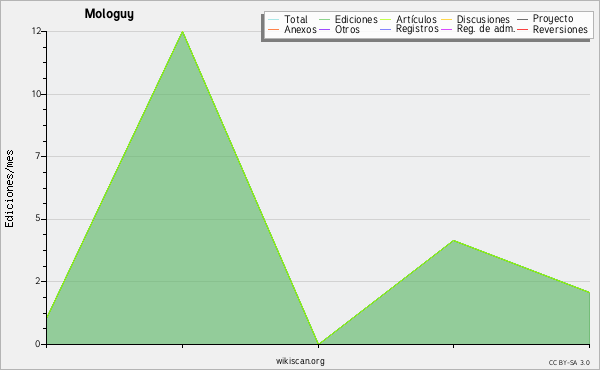Select the Otros legend entry
The image size is (600, 370).
[347, 29]
